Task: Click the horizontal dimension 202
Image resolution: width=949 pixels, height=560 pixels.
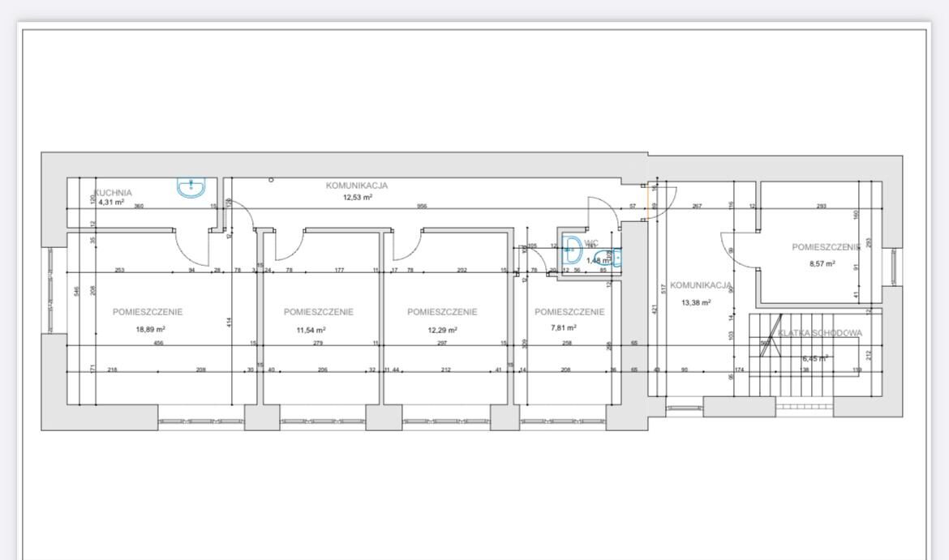Action: 462,271
